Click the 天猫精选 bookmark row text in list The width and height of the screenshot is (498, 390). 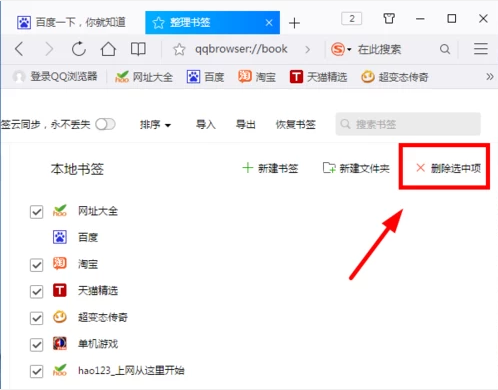click(98, 291)
